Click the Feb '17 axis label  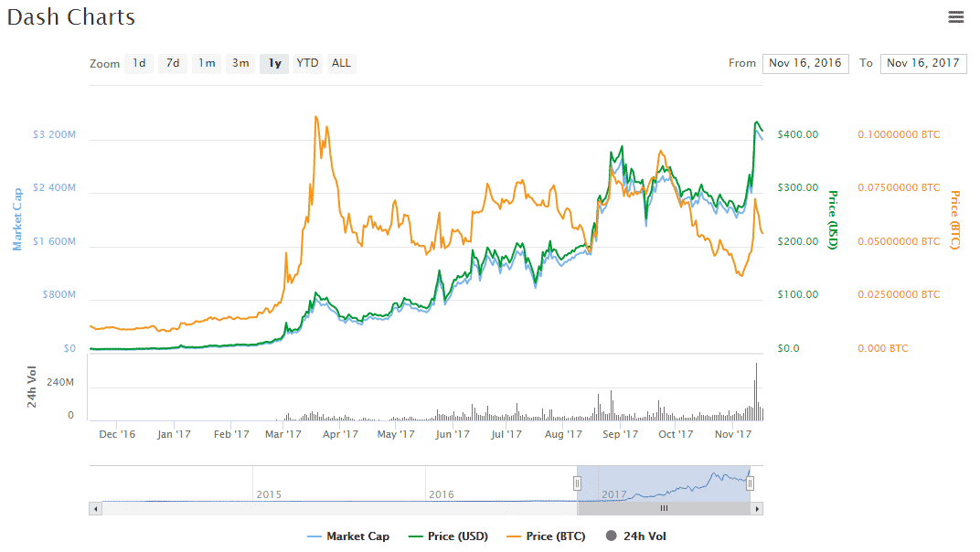231,434
